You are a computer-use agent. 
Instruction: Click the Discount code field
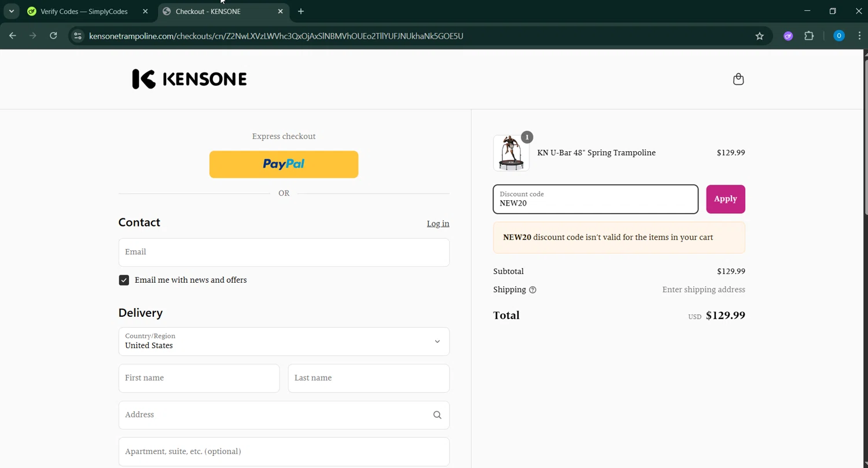point(595,199)
